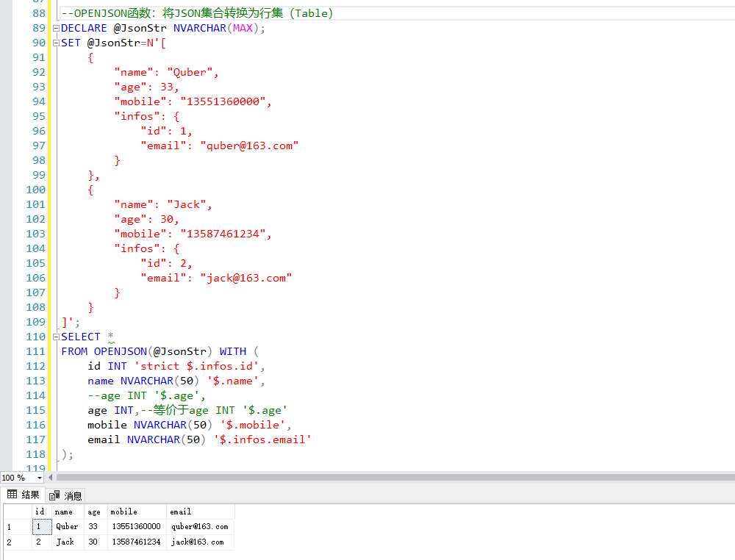The image size is (735, 560).
Task: Open the 100% zoom level dropdown
Action: [40, 477]
